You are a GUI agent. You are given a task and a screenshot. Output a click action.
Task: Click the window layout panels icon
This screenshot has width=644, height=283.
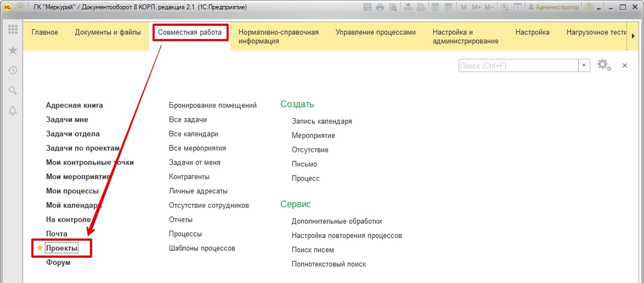point(517,7)
